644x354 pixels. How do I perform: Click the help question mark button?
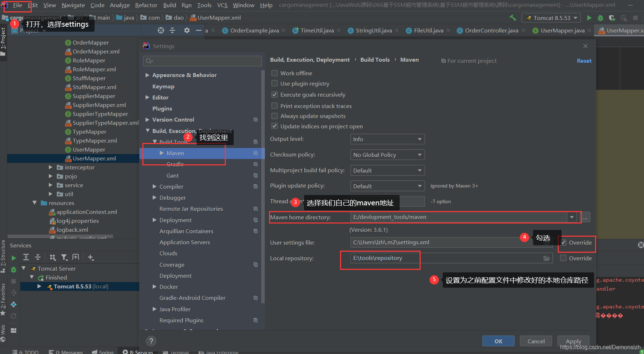(151, 341)
